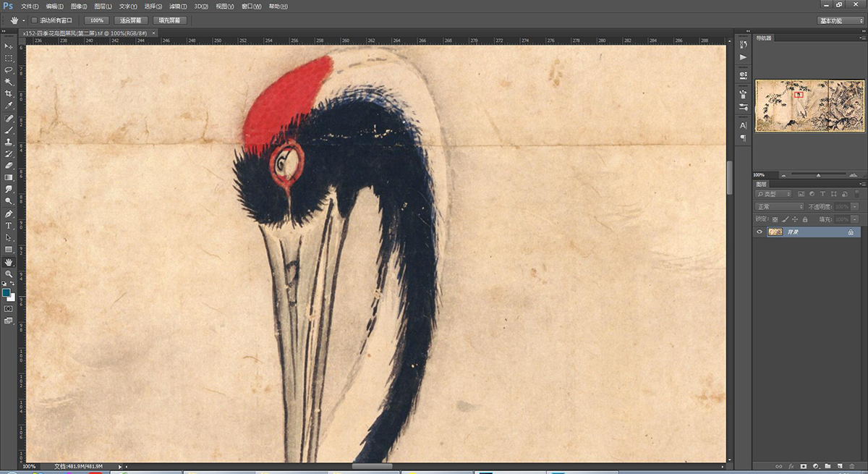Open the 图像(I) menu
The height and width of the screenshot is (474, 868).
click(79, 6)
